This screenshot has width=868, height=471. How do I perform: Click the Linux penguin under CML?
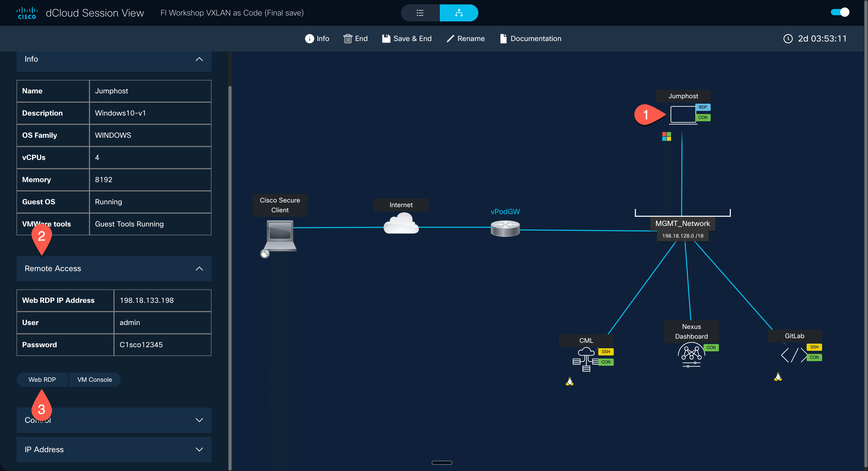(x=569, y=381)
